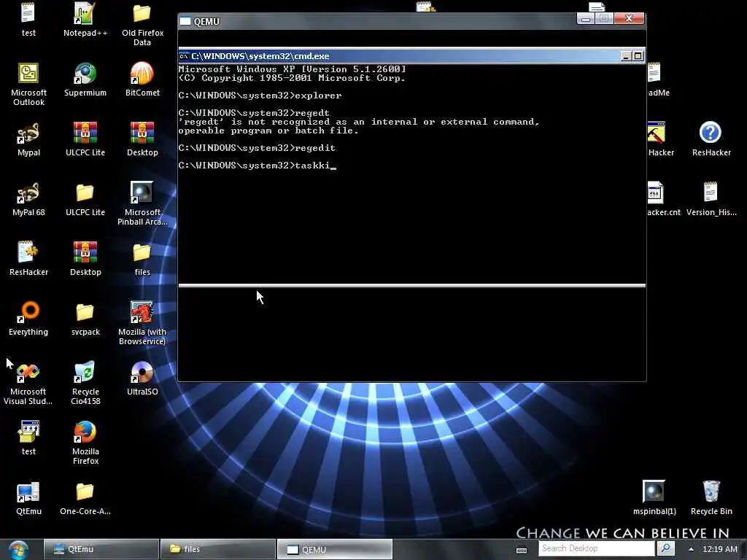Open the clock showing 12:19 AM
This screenshot has height=560, width=747.
pyautogui.click(x=719, y=549)
